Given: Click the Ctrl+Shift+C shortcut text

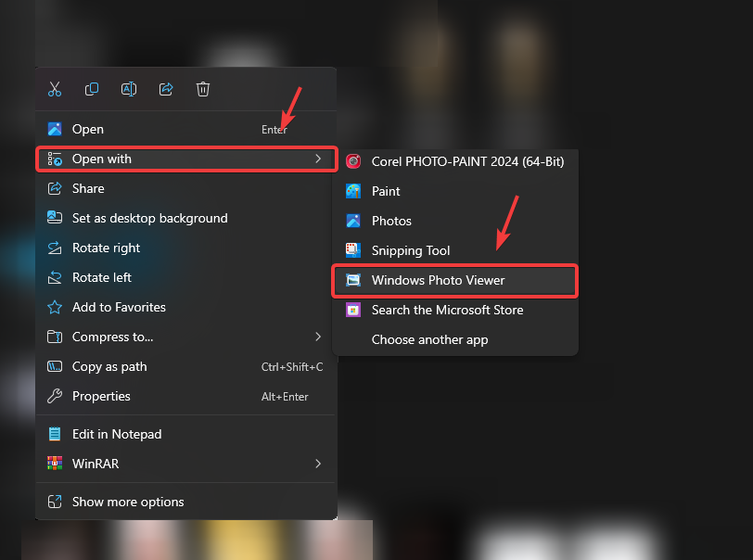Looking at the screenshot, I should 291,367.
